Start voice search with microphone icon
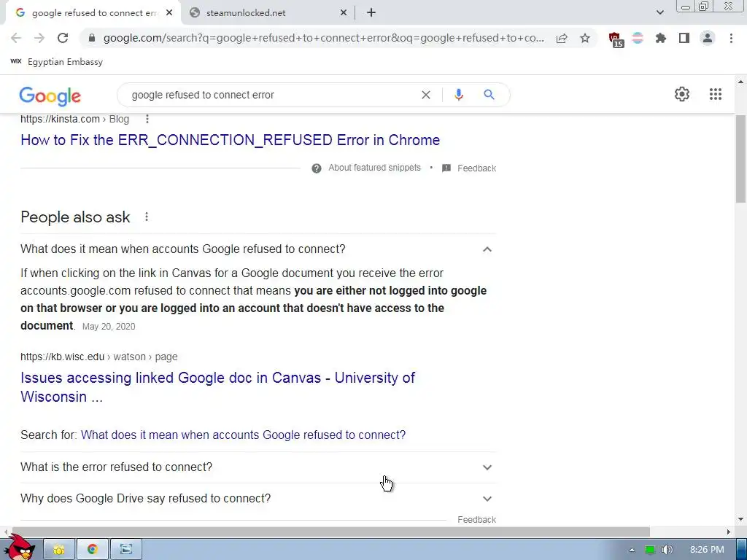This screenshot has width=747, height=560. (458, 95)
